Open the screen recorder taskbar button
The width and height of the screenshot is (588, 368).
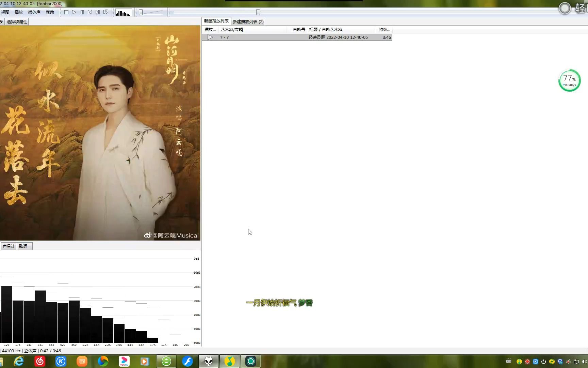[x=251, y=361]
